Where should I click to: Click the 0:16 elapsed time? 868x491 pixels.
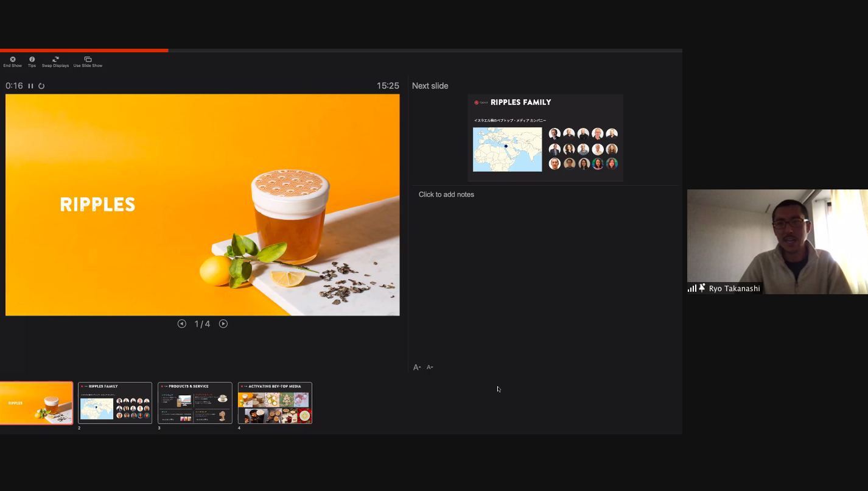coord(14,86)
